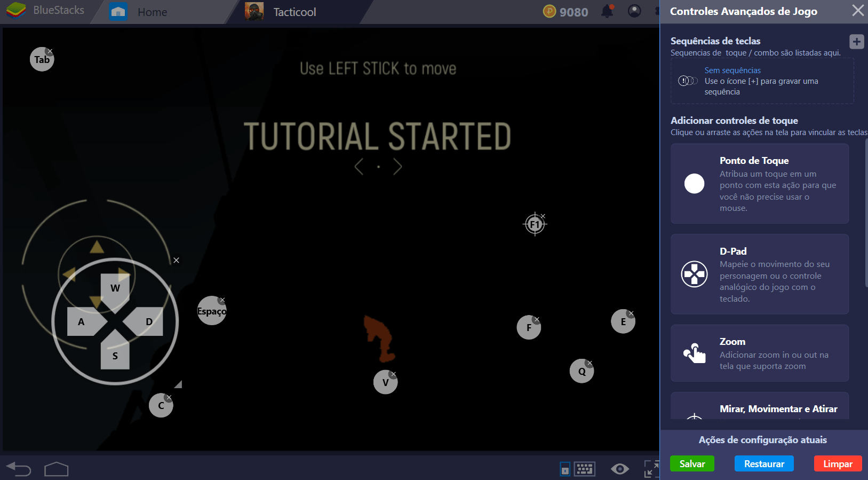Viewport: 868px width, 480px height.
Task: Remove the Tab key binding
Action: [x=50, y=51]
